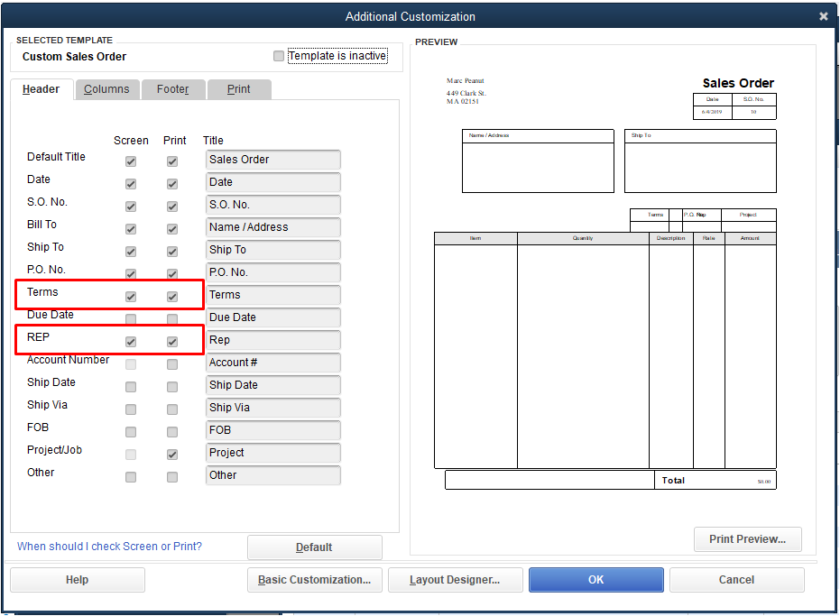Viewport: 840px width, 616px height.
Task: Check the Other Print checkbox
Action: pyautogui.click(x=172, y=477)
